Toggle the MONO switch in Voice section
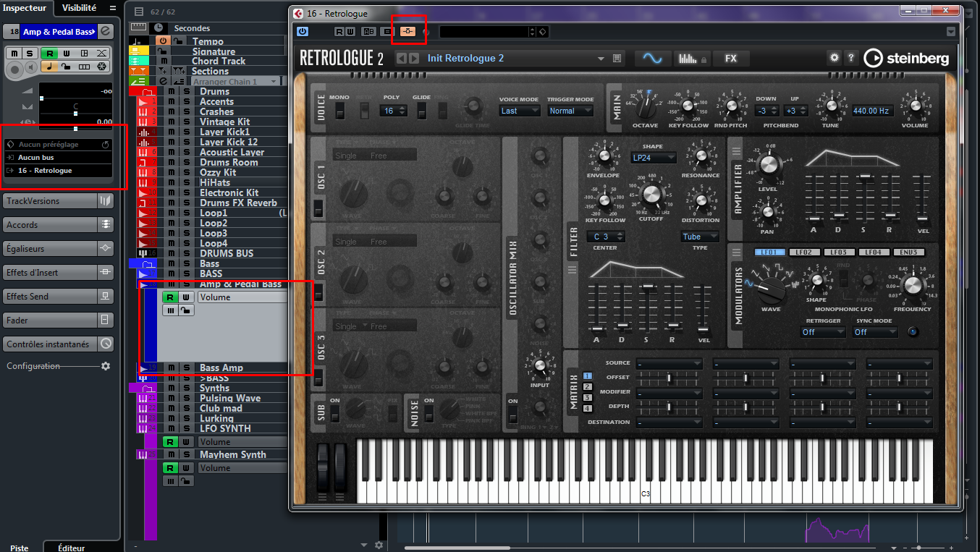Image resolution: width=980 pixels, height=552 pixels. 339,111
